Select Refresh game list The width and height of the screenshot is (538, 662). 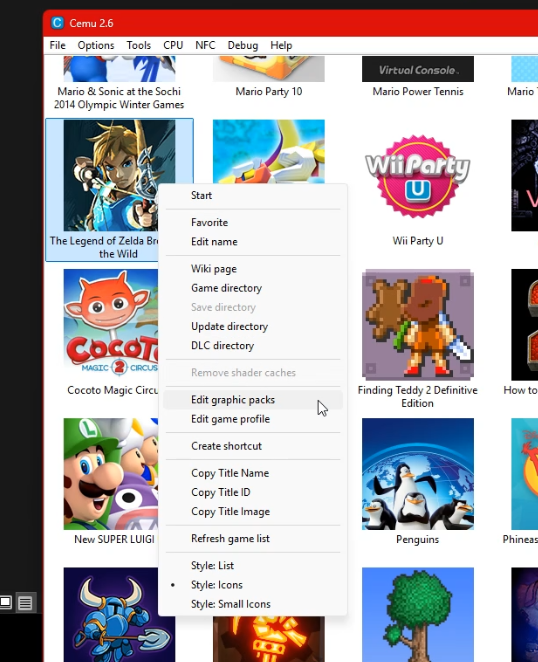(x=253, y=539)
